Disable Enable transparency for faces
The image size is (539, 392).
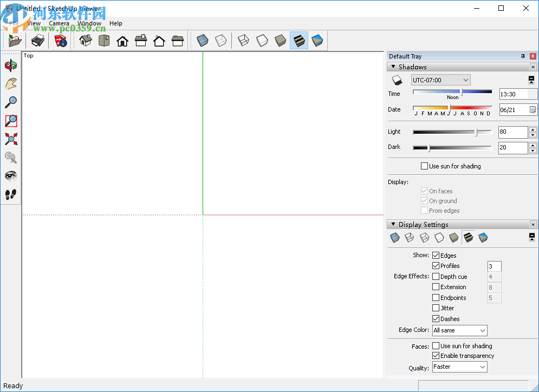(x=436, y=356)
